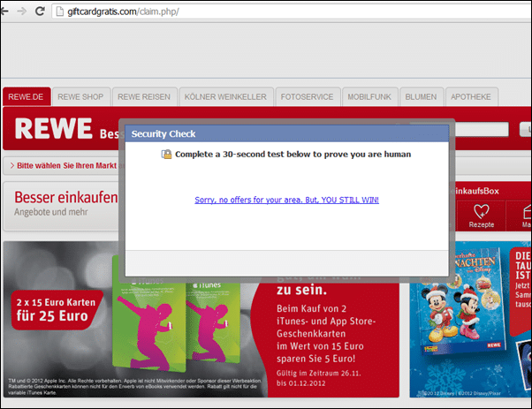
Task: Open the REWE.DE tab
Action: pos(27,96)
